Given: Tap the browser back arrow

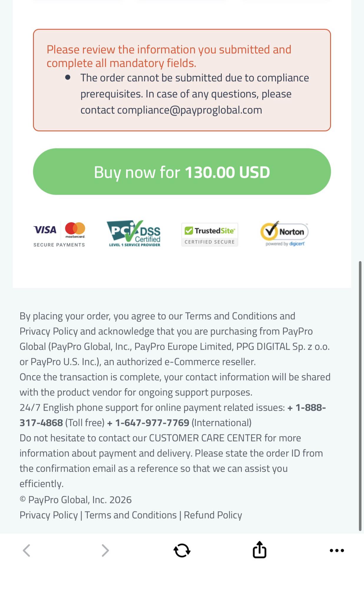Looking at the screenshot, I should pyautogui.click(x=27, y=550).
